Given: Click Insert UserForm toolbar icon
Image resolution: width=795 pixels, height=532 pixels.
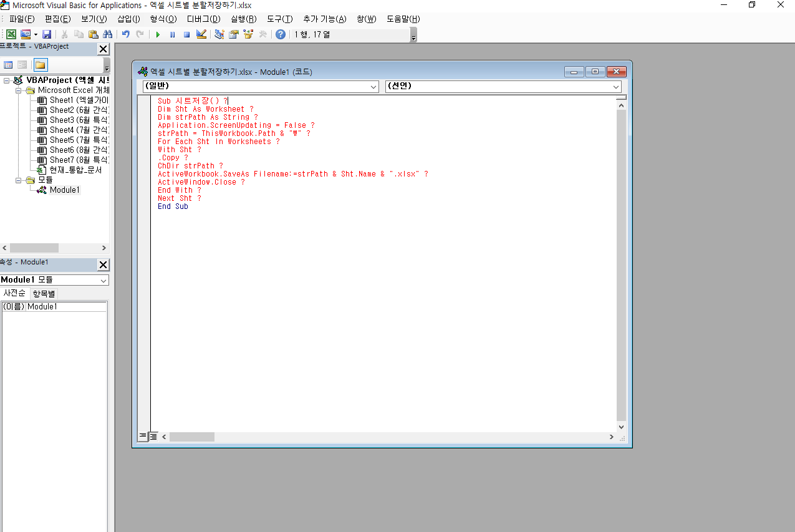Looking at the screenshot, I should point(26,34).
